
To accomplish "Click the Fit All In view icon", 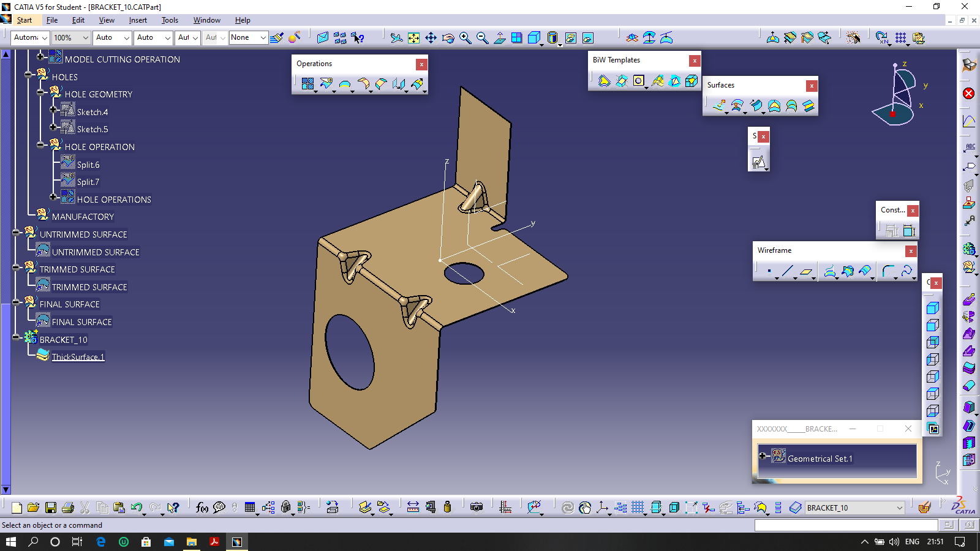I will click(414, 38).
